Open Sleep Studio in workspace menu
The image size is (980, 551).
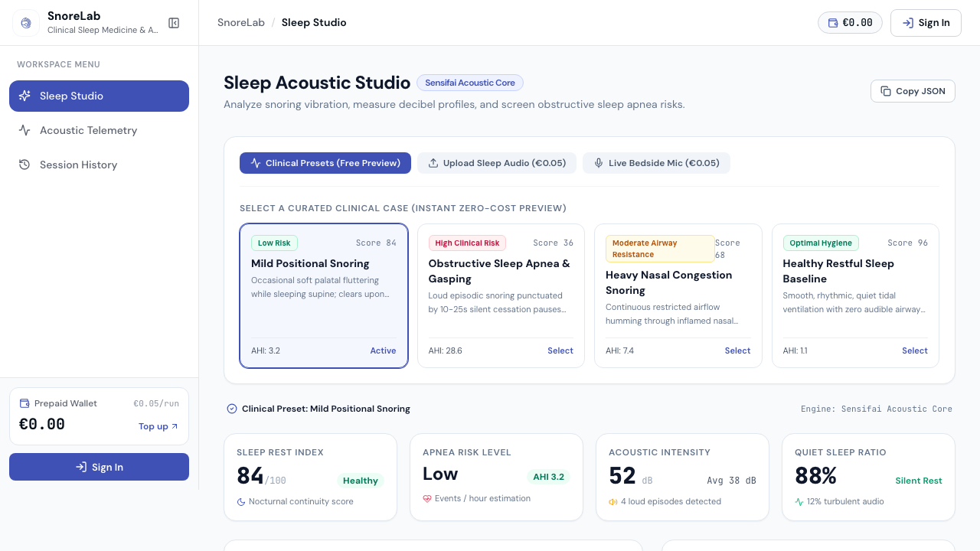[x=99, y=96]
